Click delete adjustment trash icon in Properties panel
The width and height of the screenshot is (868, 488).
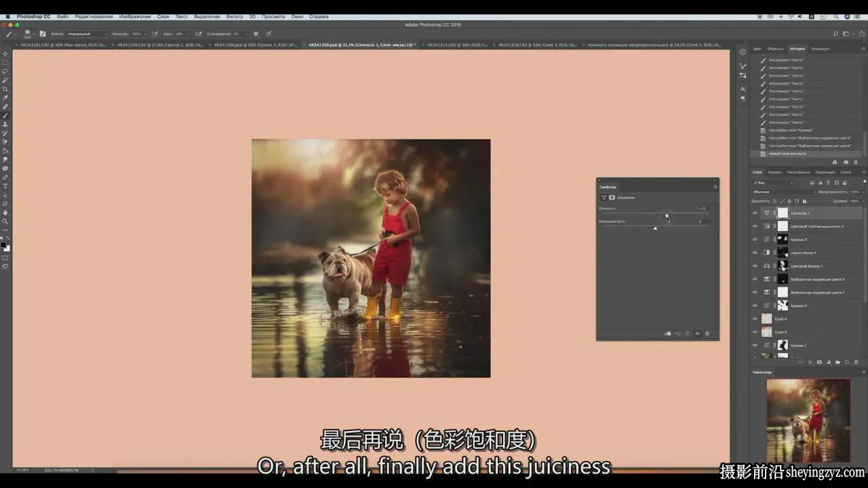(x=707, y=333)
